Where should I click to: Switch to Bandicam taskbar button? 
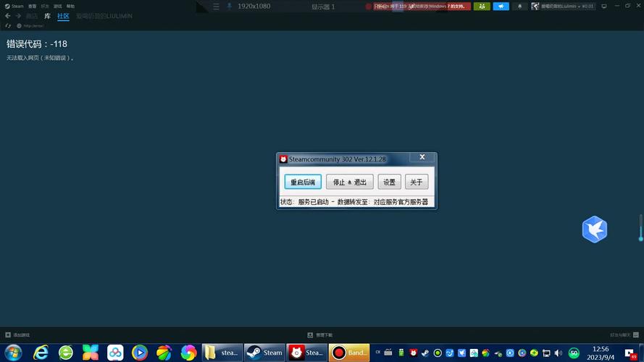pyautogui.click(x=349, y=353)
